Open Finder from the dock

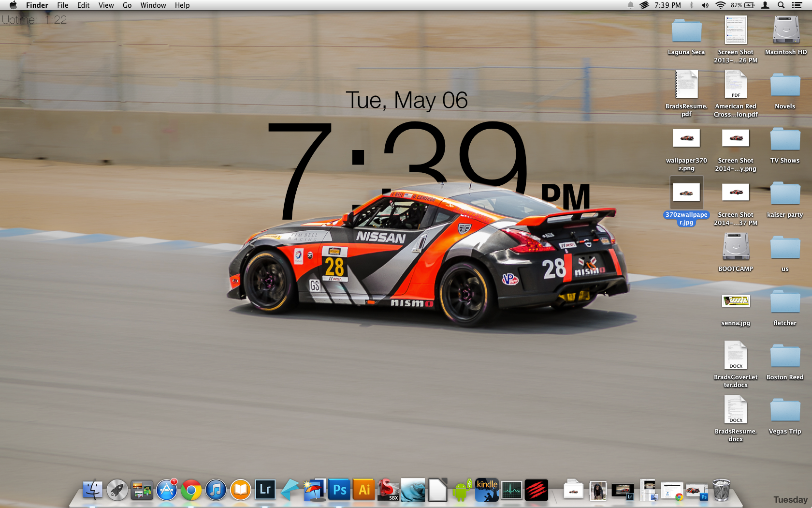point(92,490)
